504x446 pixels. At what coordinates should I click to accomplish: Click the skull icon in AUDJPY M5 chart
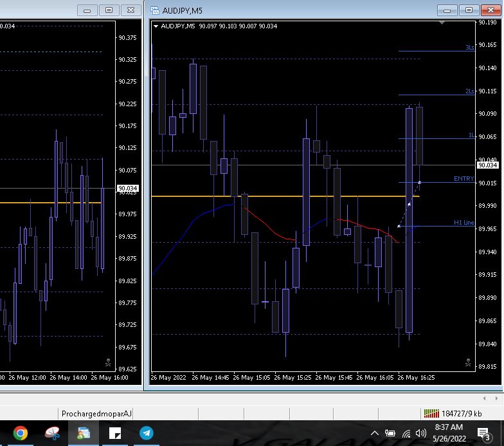click(x=468, y=364)
